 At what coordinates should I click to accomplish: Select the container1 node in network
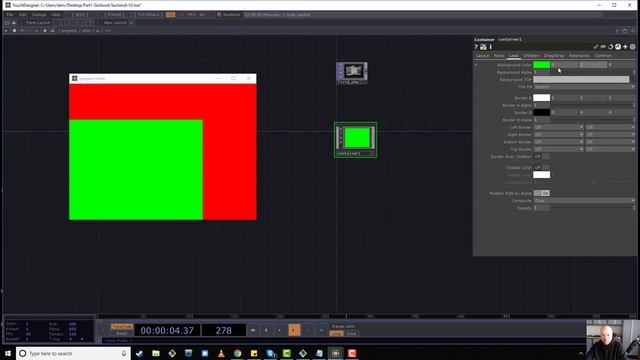pos(356,140)
